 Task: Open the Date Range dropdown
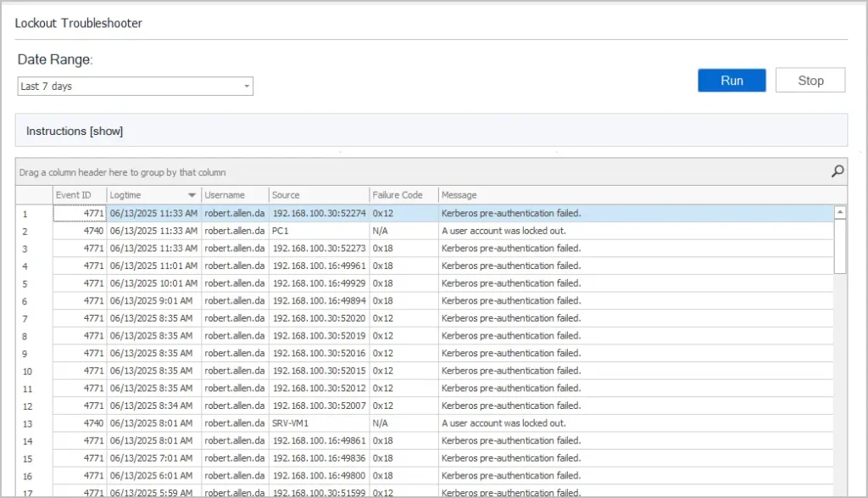(x=135, y=87)
